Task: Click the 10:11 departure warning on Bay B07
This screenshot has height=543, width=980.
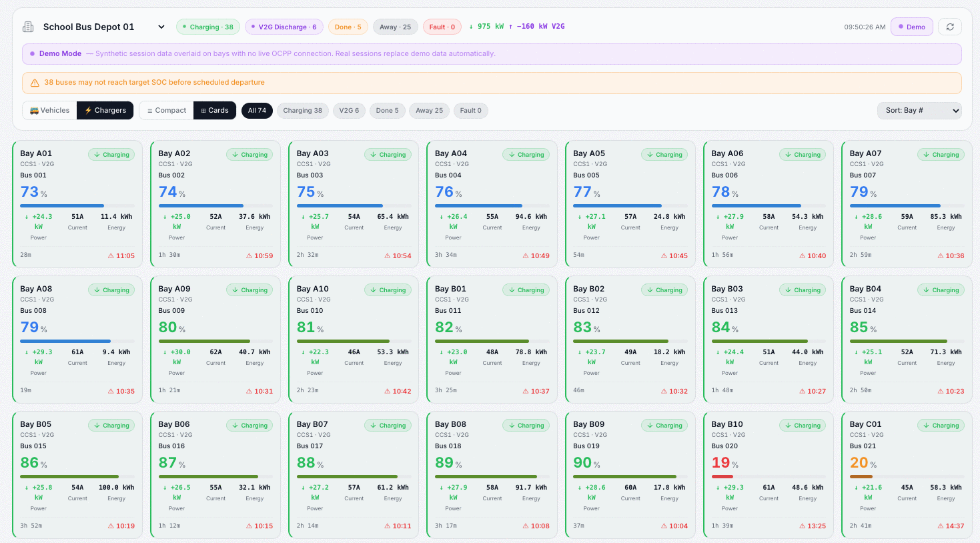Action: (398, 526)
